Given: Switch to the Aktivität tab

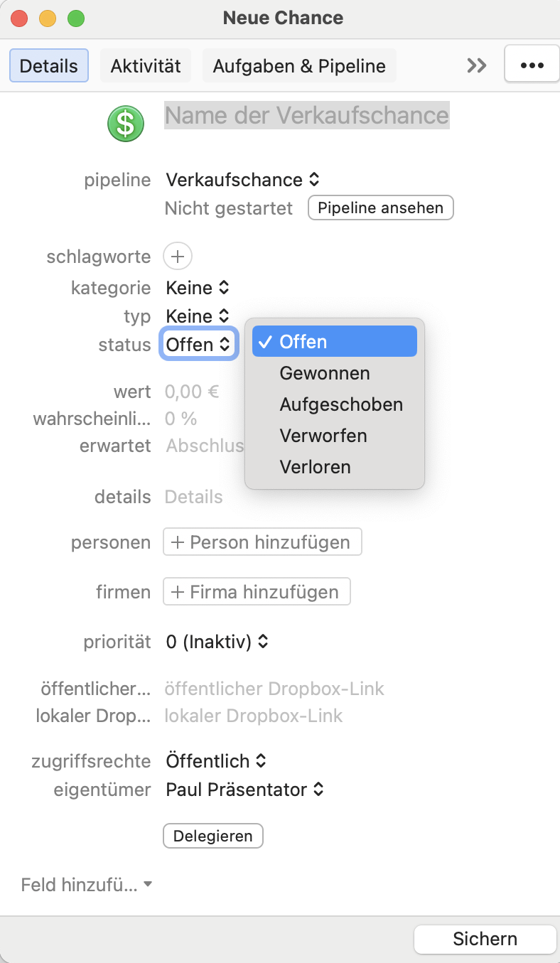Looking at the screenshot, I should coord(146,66).
